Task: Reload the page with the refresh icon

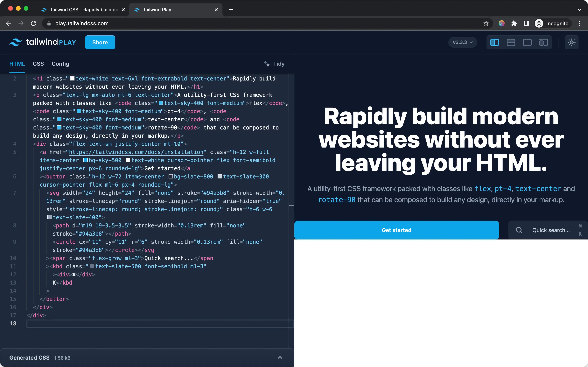Action: 34,23
